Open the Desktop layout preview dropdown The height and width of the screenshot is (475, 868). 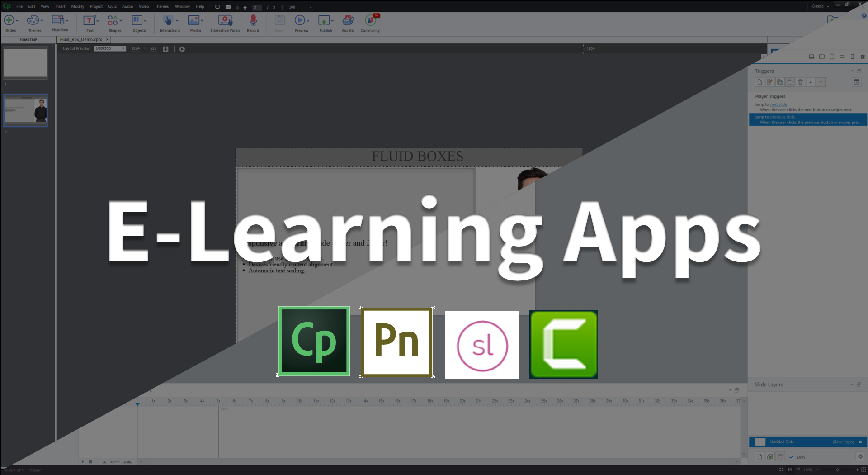[110, 48]
